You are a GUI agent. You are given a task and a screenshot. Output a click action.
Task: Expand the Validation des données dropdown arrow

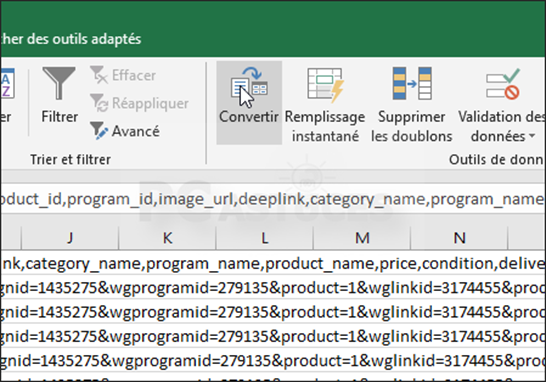pos(532,136)
